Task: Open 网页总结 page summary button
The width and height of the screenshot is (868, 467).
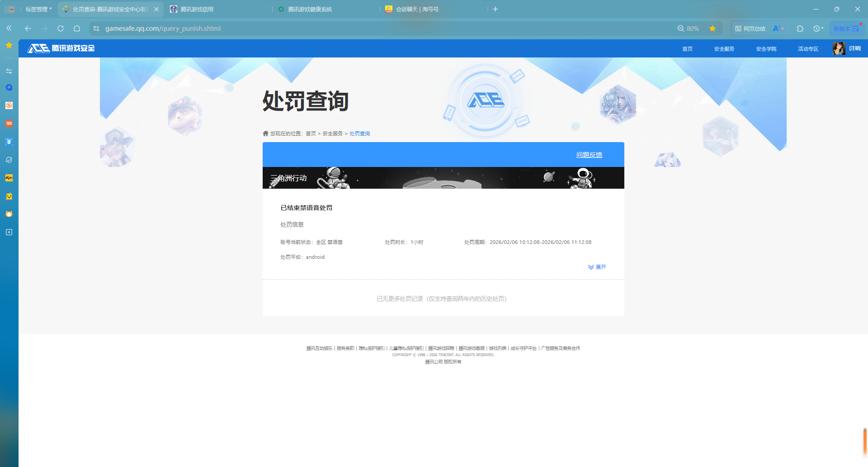Action: click(750, 29)
